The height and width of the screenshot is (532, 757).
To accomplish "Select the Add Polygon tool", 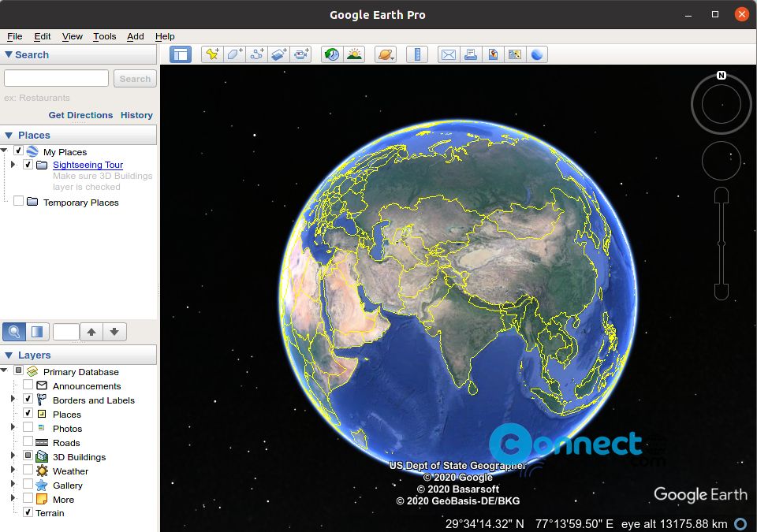I will click(x=234, y=54).
